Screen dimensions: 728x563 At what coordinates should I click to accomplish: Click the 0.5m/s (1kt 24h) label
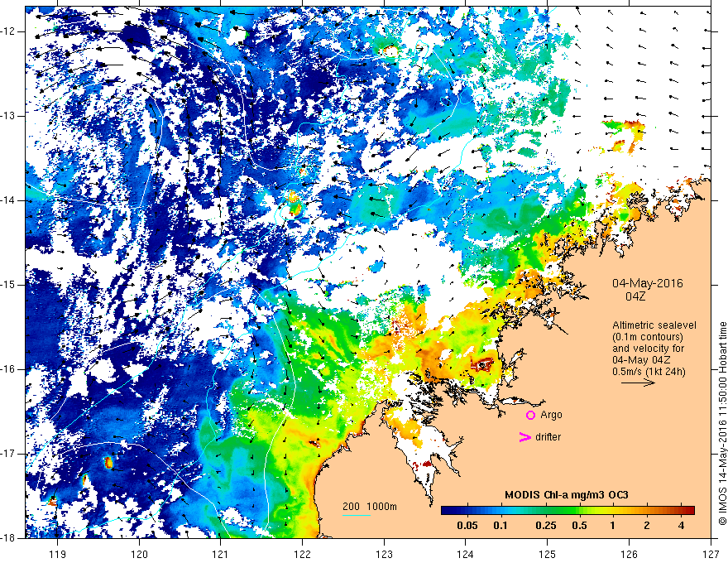[649, 372]
